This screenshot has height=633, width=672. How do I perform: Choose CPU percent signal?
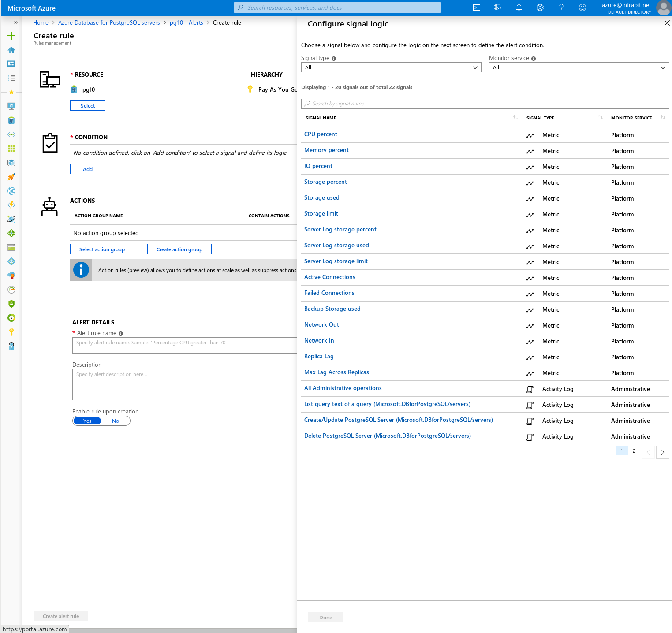(x=321, y=134)
